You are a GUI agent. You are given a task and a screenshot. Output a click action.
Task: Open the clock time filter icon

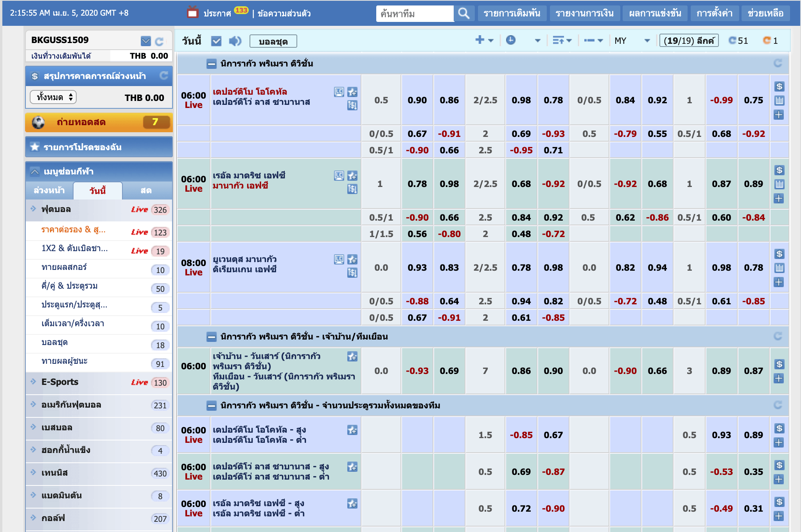point(510,40)
